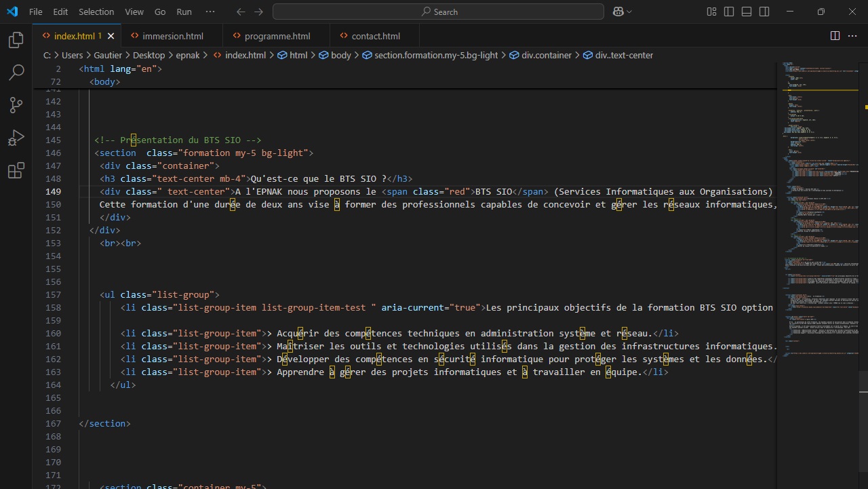Toggle the secondary side bar
The width and height of the screenshot is (868, 489).
764,12
